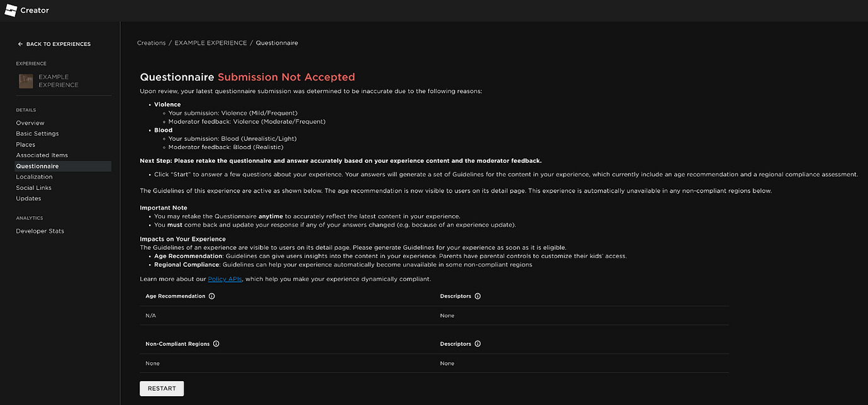Go to Basic Settings in sidebar
The image size is (868, 405).
[37, 134]
